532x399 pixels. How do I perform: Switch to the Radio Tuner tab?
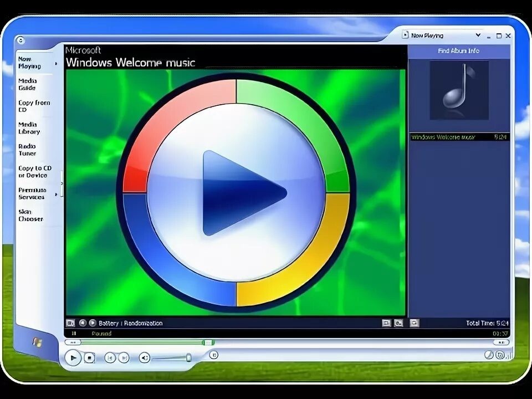click(x=27, y=150)
